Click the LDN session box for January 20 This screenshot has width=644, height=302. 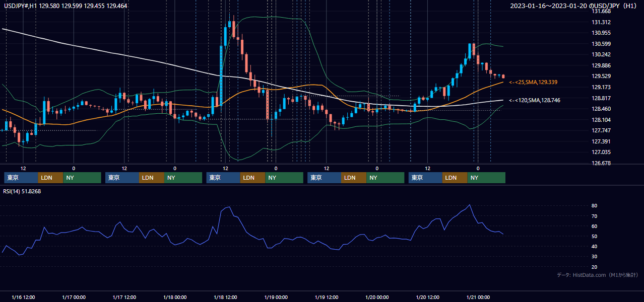[x=455, y=178]
